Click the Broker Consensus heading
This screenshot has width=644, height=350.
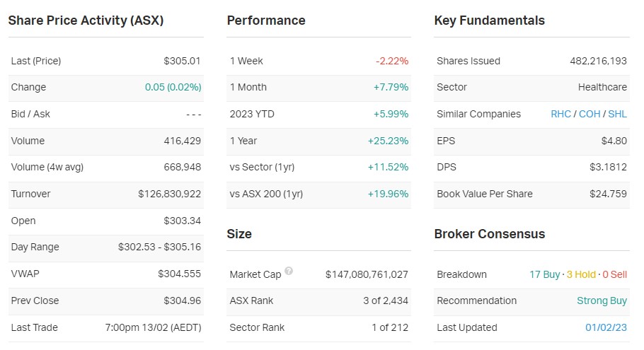click(x=489, y=233)
